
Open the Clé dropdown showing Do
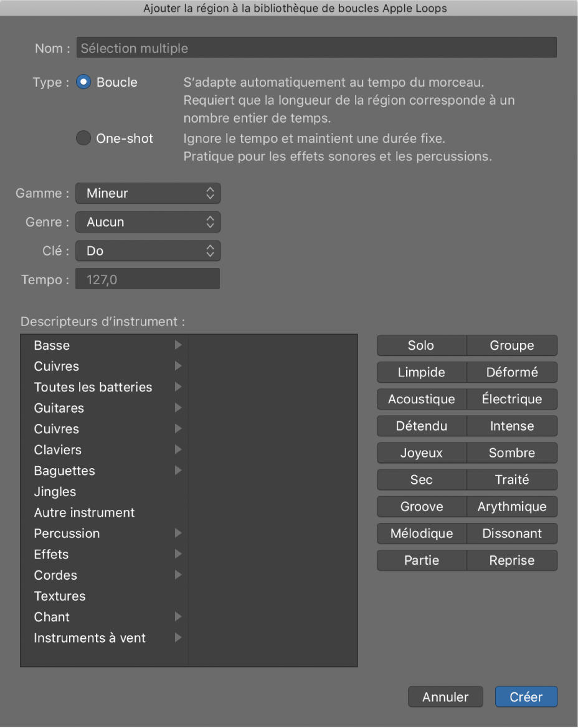(148, 251)
